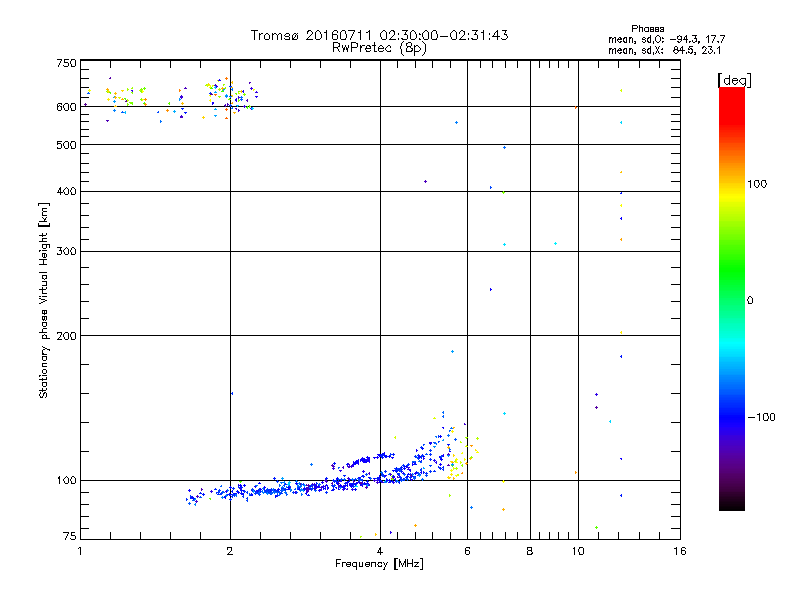The image size is (800, 600).
Task: Click the x-axis tick label 16
Action: pyautogui.click(x=680, y=551)
